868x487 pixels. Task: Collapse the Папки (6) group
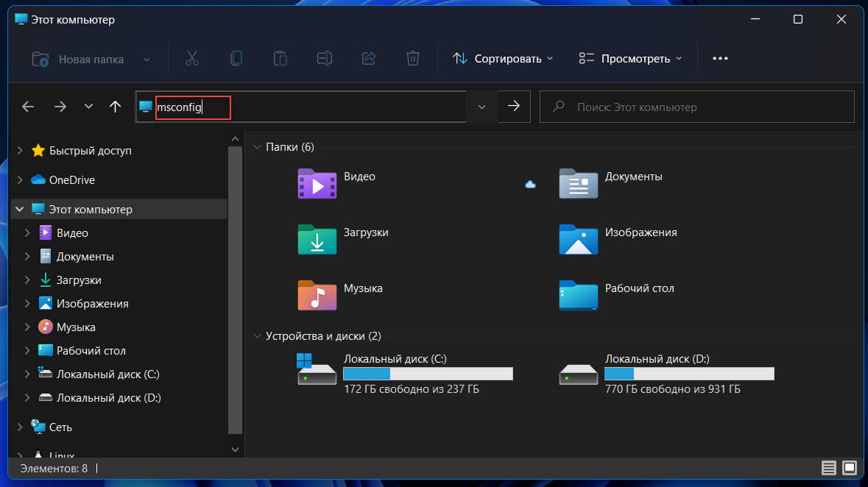click(257, 147)
